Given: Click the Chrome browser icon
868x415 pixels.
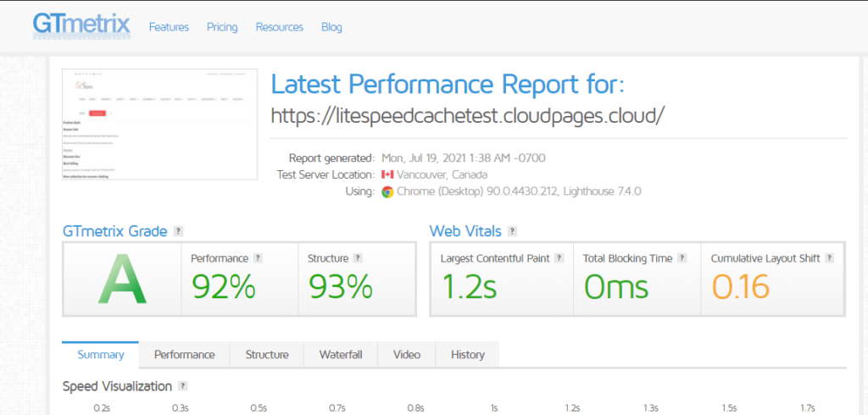Looking at the screenshot, I should click(387, 192).
